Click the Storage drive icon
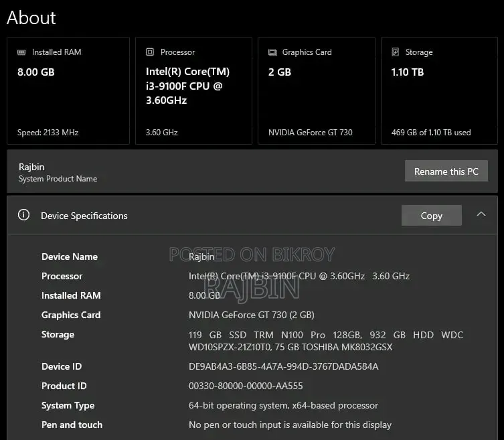This screenshot has height=440, width=504. tap(396, 52)
